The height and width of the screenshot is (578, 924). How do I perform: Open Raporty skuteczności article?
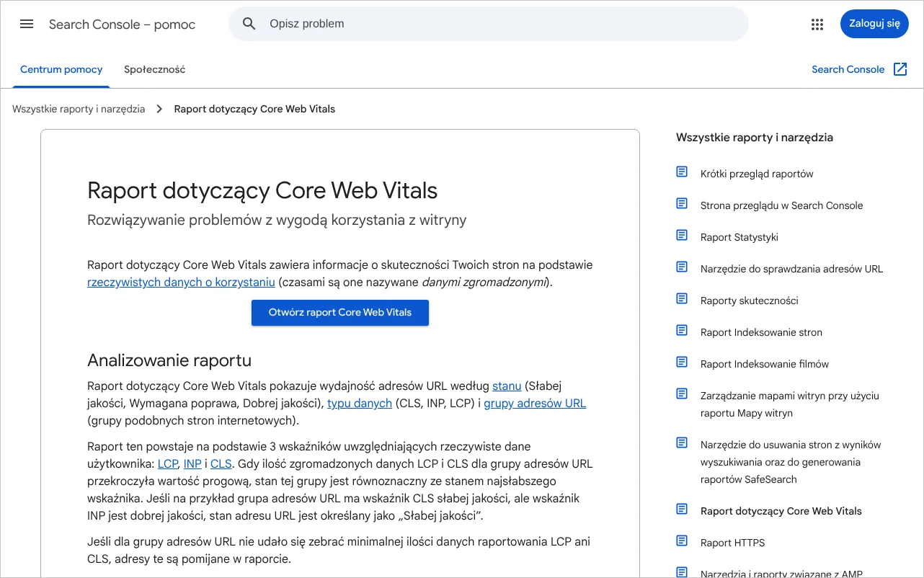[750, 301]
